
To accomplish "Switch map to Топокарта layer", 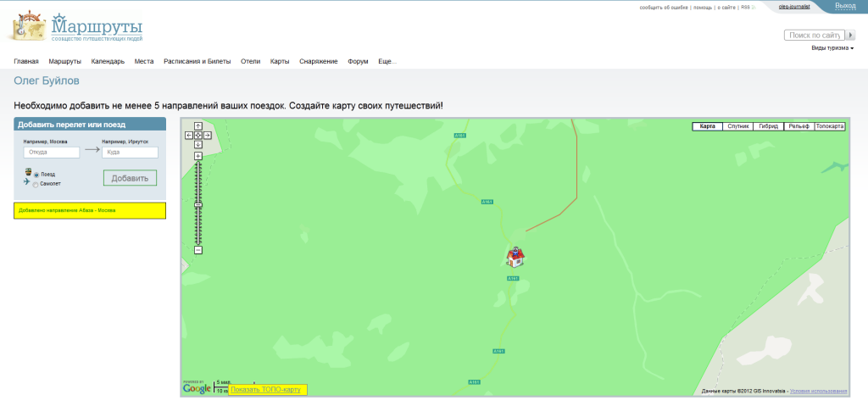I will coord(830,126).
